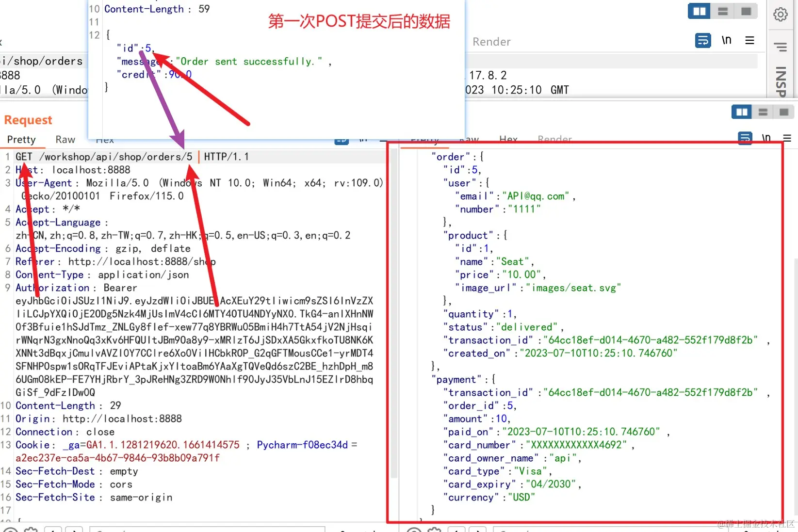This screenshot has height=532, width=798.
Task: Click the Sec-Fetch-Mode: cors header
Action: click(x=74, y=484)
